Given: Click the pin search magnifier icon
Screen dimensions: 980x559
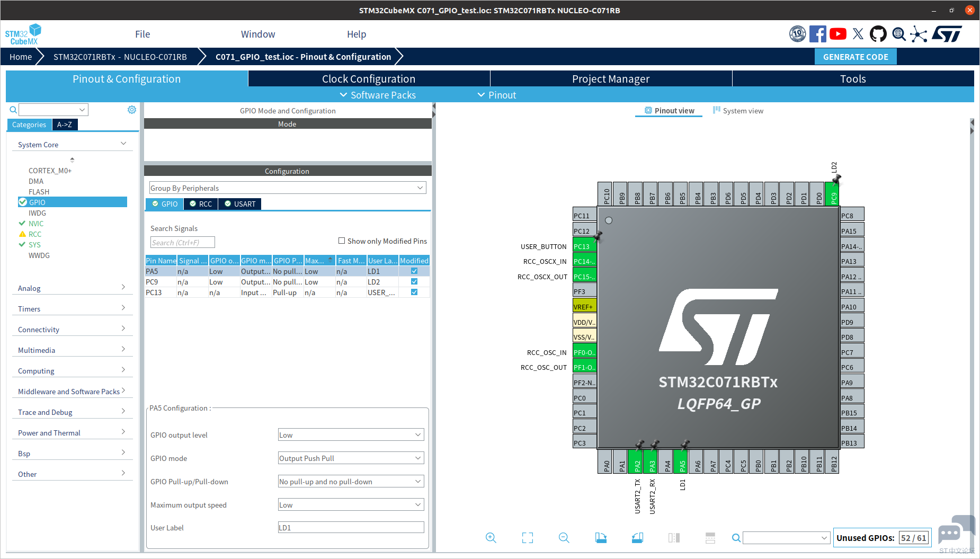Looking at the screenshot, I should (736, 538).
